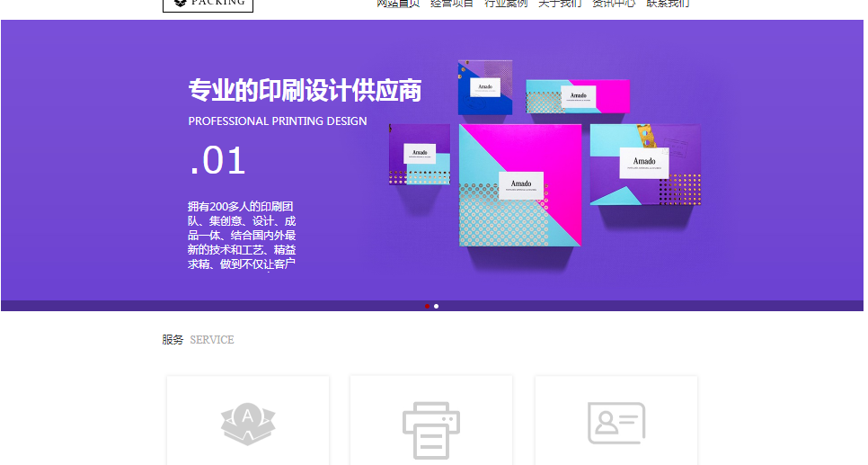
Task: Click the PACKING logo in header
Action: tap(208, 4)
